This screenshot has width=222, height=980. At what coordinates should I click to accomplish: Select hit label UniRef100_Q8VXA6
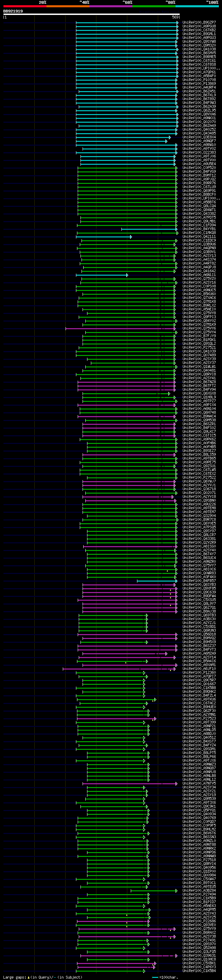click(x=199, y=114)
